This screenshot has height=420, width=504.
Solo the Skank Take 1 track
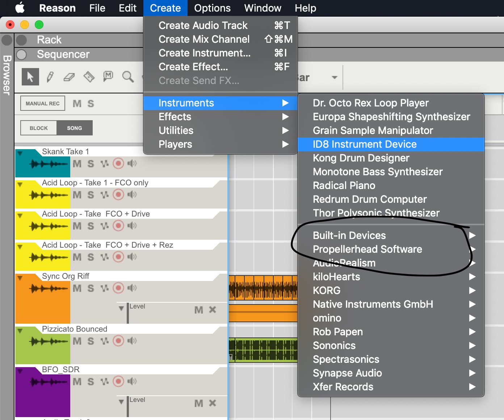(x=91, y=164)
